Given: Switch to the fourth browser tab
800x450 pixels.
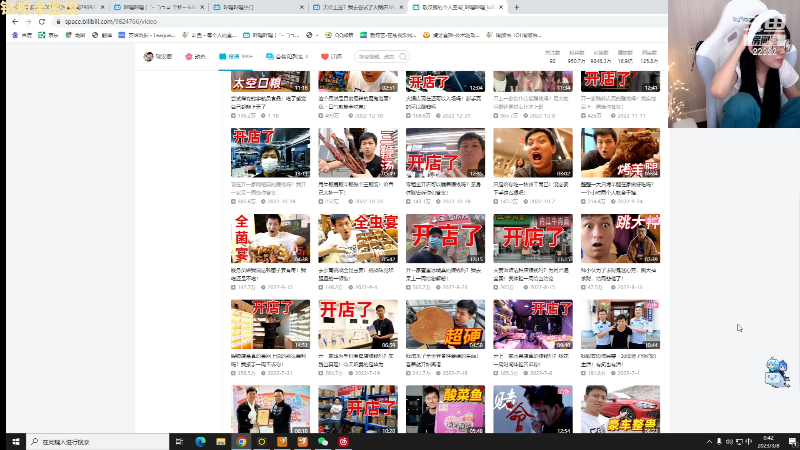Looking at the screenshot, I should tap(358, 7).
